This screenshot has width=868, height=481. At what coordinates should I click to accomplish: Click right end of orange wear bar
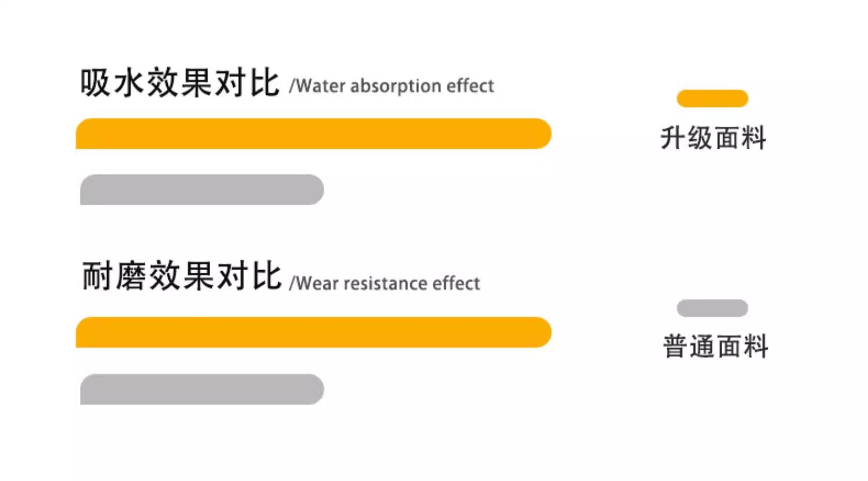click(540, 332)
